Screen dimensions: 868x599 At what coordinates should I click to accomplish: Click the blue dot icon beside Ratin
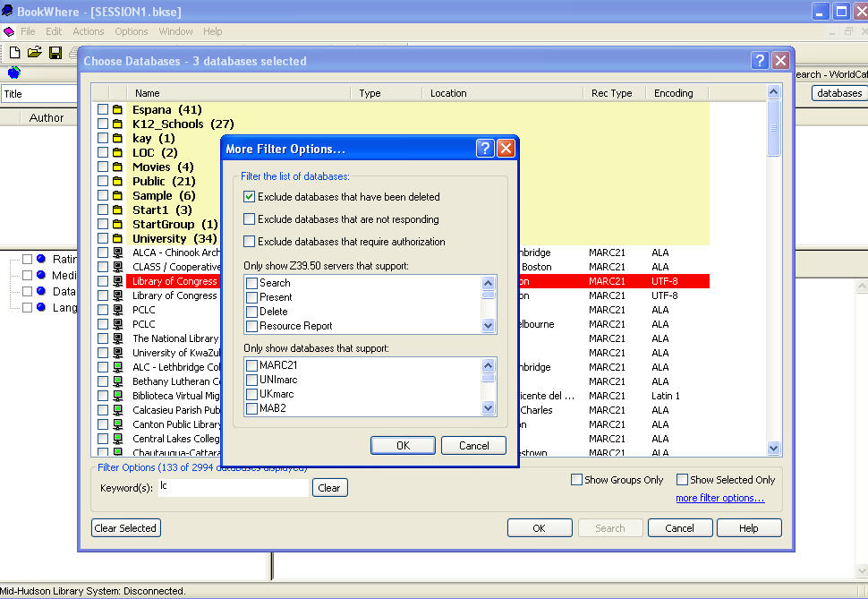(x=41, y=259)
